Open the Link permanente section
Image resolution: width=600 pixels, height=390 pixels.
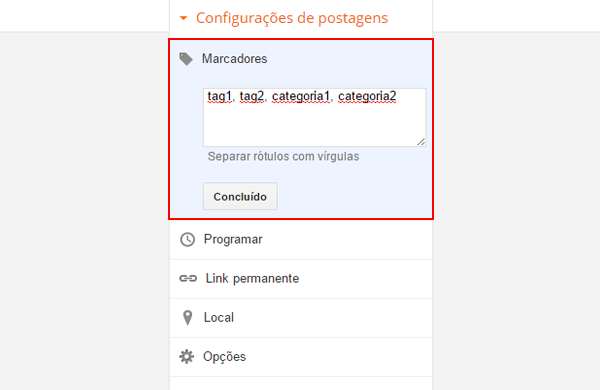click(x=301, y=279)
